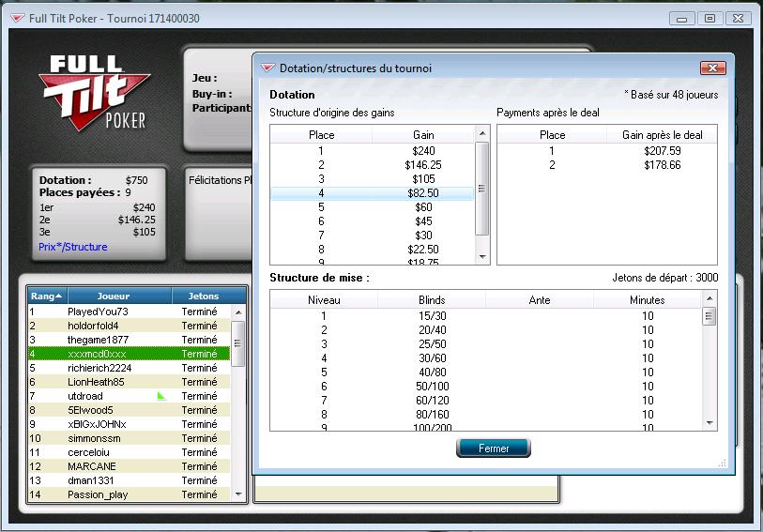The width and height of the screenshot is (763, 532).
Task: Select place 1 prize $240 row in dialog
Action: 373,151
